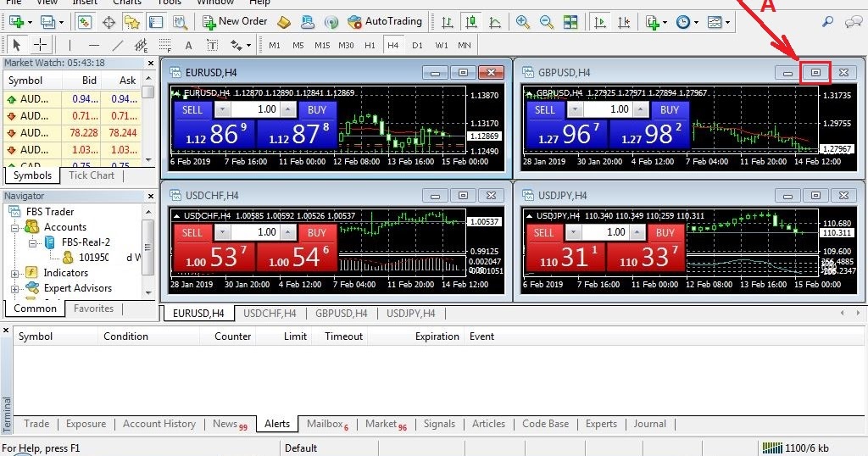Open the Window menu

click(215, 3)
